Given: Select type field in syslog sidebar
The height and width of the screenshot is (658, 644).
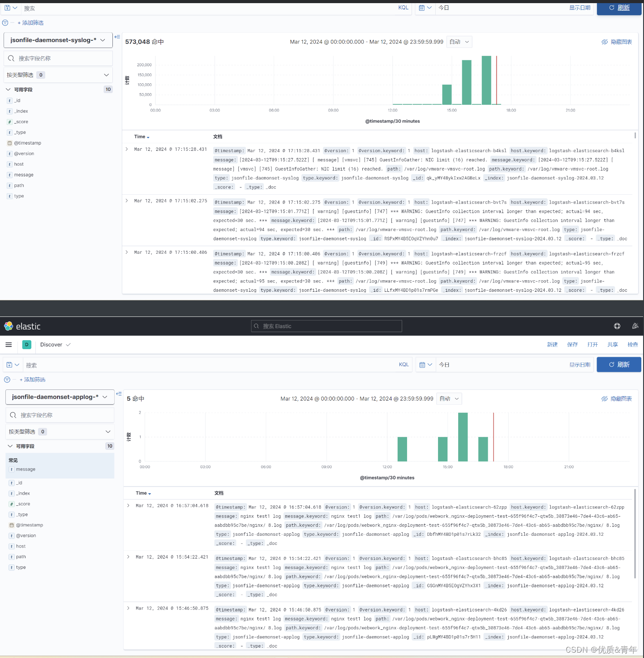Looking at the screenshot, I should click(x=19, y=196).
